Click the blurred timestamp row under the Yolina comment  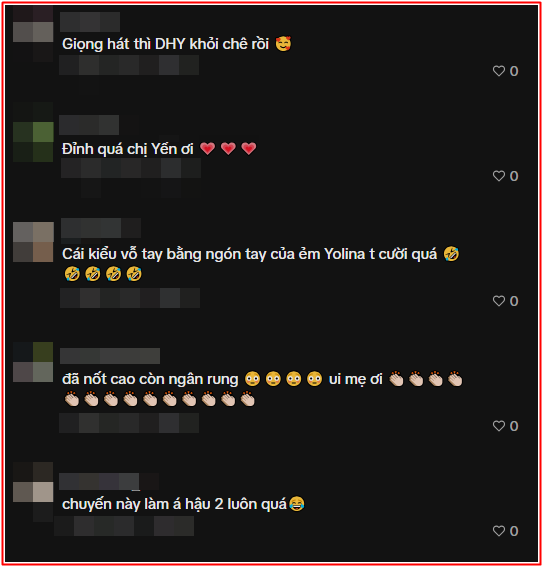click(x=130, y=298)
